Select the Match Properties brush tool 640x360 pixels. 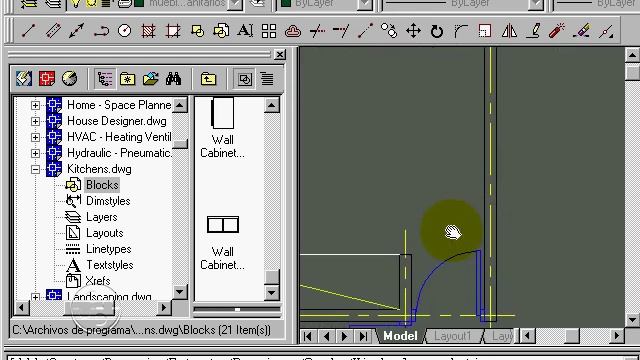pos(581,31)
